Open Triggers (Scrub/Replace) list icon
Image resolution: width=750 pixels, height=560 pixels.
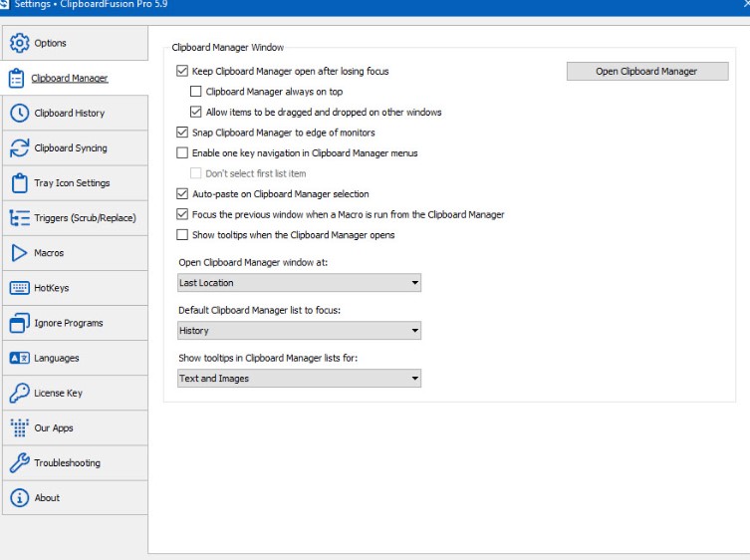19,218
